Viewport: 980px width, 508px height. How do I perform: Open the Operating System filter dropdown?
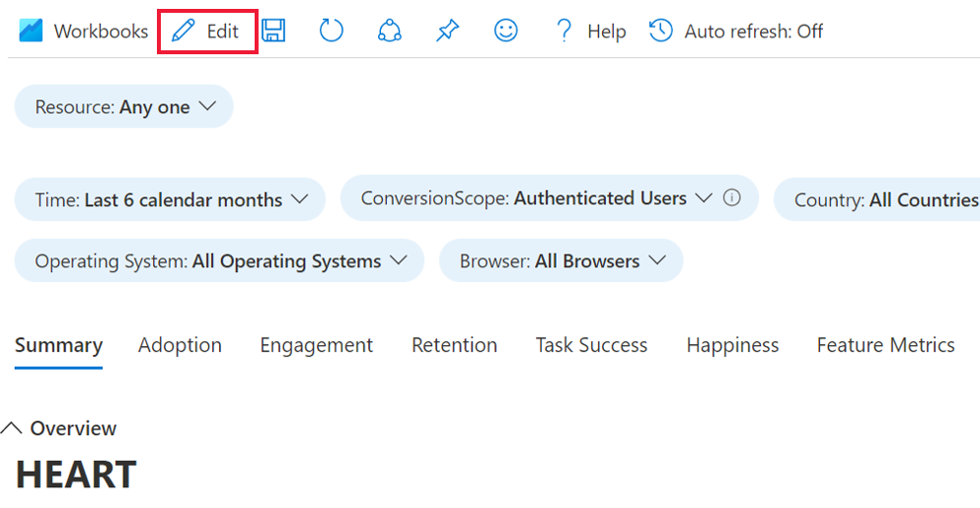[220, 261]
